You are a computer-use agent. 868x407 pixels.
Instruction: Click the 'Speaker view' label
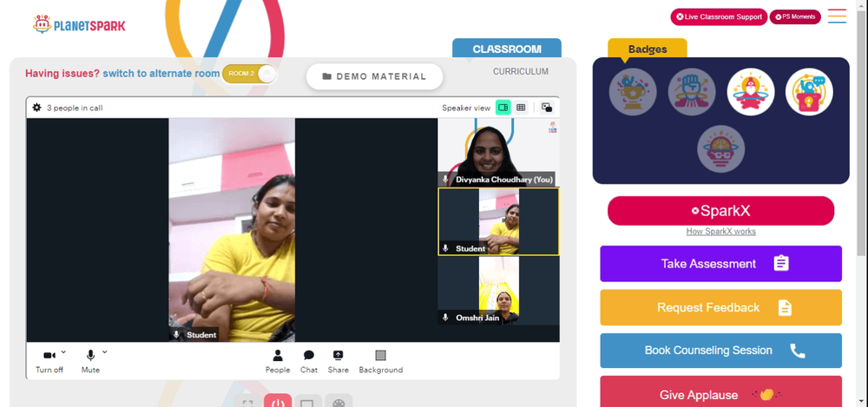pyautogui.click(x=466, y=108)
